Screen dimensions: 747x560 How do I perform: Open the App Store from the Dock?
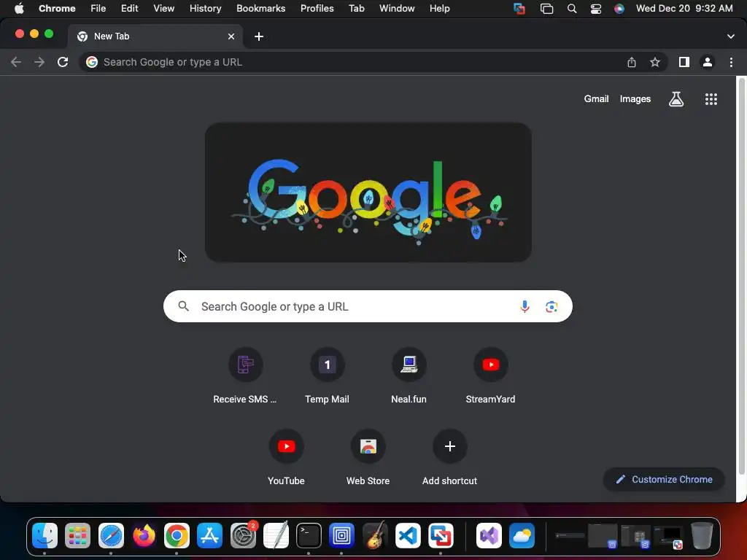[x=209, y=536]
